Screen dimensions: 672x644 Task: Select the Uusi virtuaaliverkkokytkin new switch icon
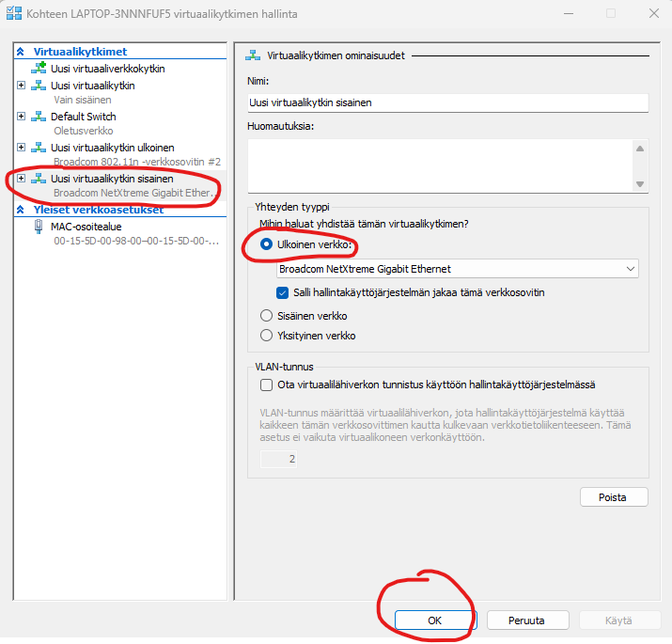39,68
